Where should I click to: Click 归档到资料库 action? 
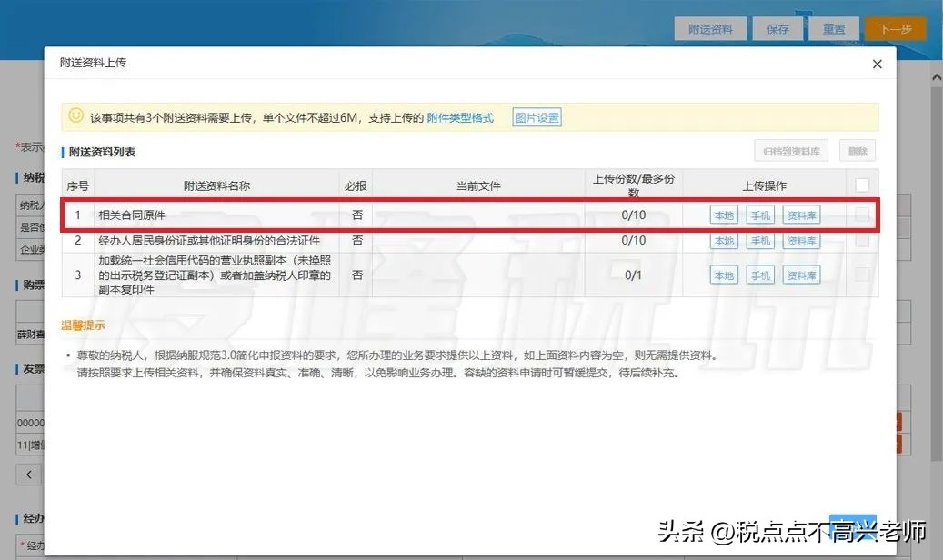tap(791, 151)
